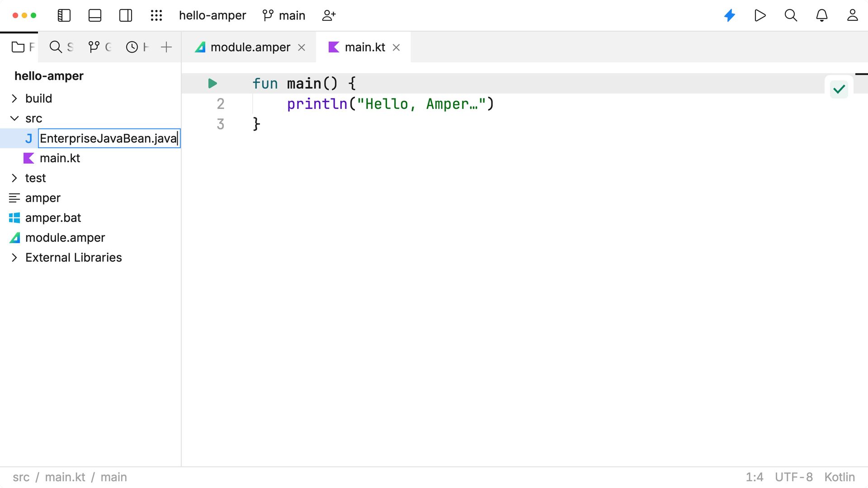This screenshot has height=488, width=868.
Task: Run the project with the play icon
Action: click(x=760, y=15)
